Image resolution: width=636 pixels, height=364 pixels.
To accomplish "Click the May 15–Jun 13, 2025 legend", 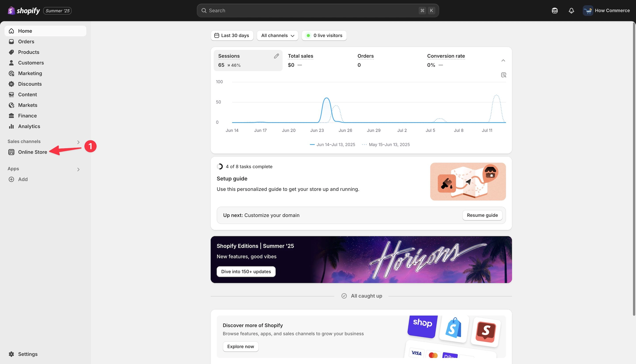I will 386,145.
